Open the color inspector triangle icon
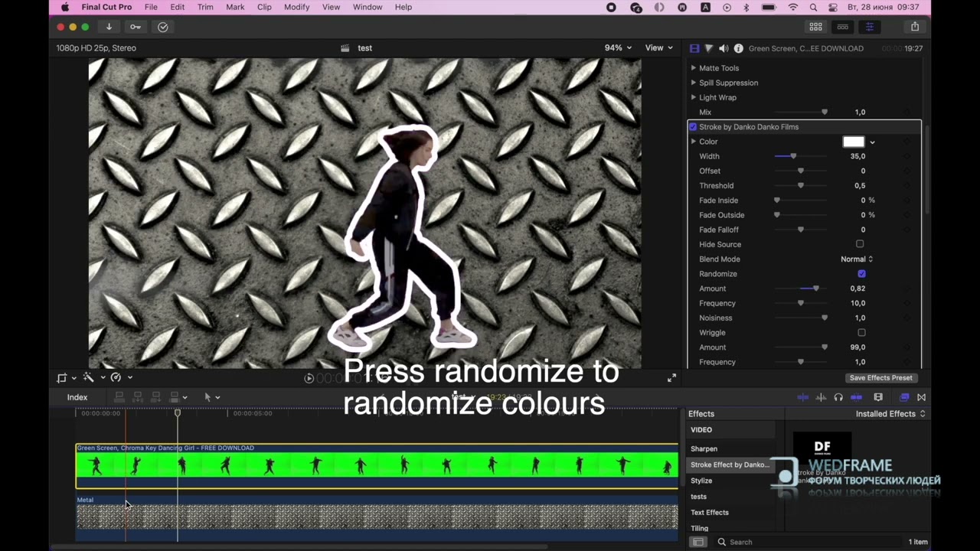This screenshot has width=980, height=551. coord(709,48)
